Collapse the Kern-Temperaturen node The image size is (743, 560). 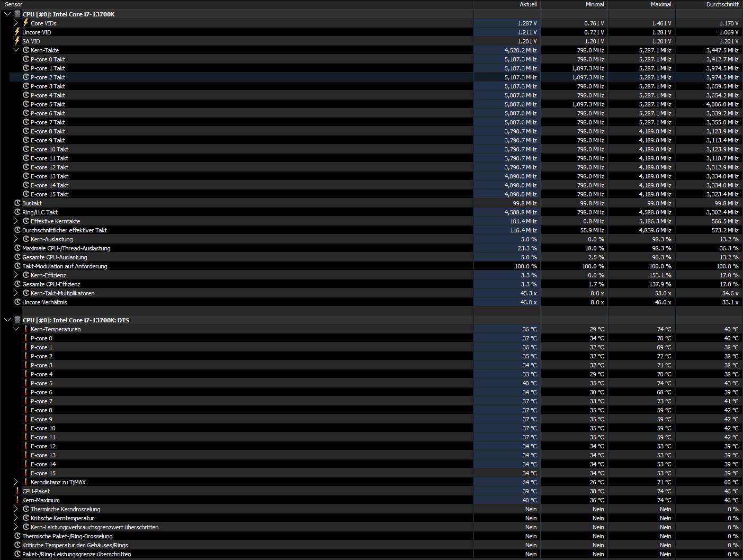click(x=16, y=329)
